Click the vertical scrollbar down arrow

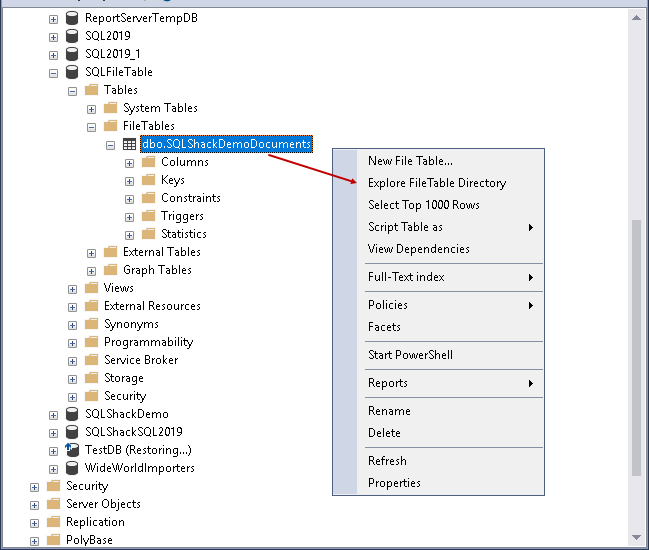pyautogui.click(x=636, y=540)
